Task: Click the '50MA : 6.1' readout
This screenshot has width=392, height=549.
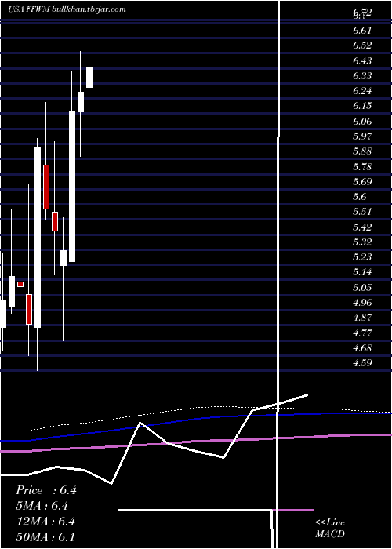Action: [x=45, y=536]
